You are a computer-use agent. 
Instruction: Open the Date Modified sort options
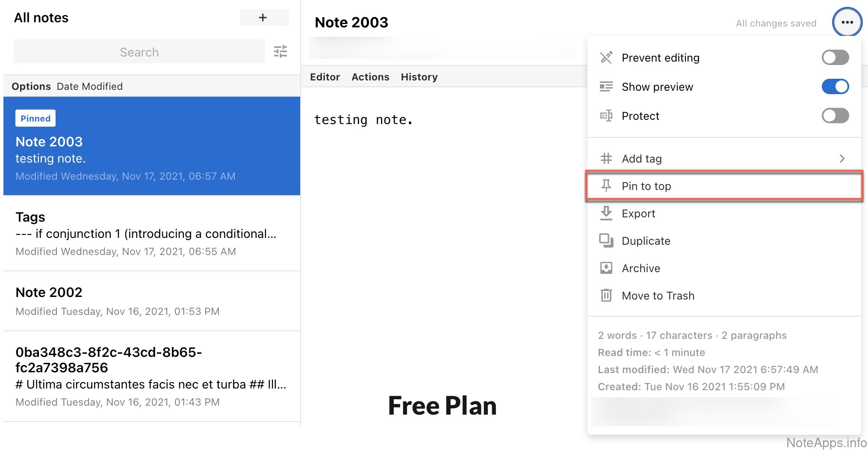(90, 86)
